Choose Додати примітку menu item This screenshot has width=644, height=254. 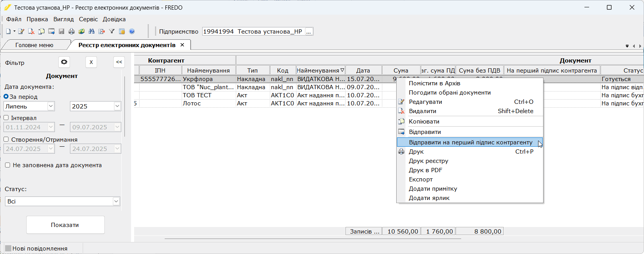coord(470,189)
